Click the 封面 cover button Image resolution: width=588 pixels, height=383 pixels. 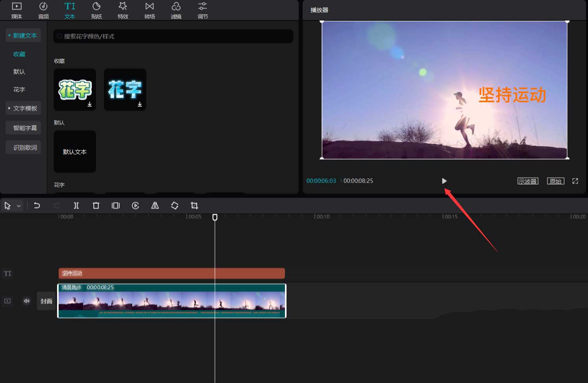(46, 301)
